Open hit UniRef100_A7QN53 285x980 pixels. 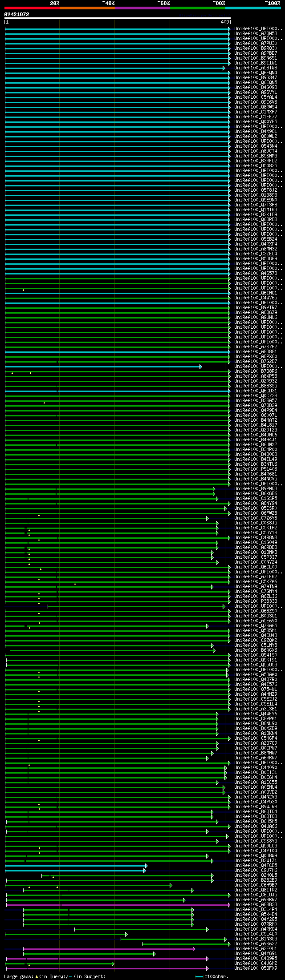coord(256,34)
